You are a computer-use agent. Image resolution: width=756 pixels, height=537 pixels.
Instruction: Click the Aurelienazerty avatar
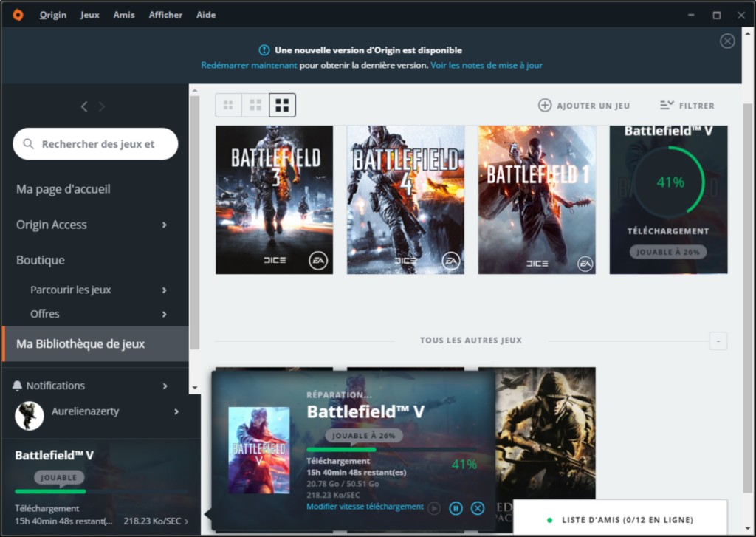tap(30, 415)
